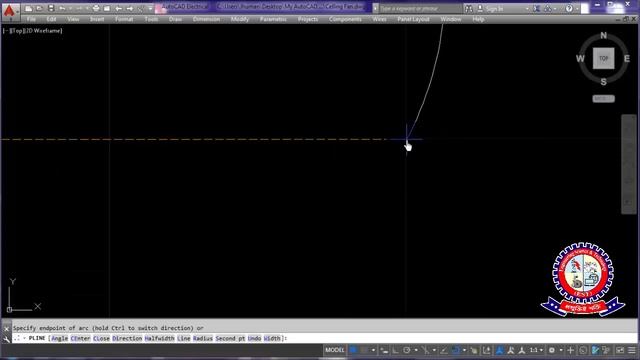Click the Plot/Print icon
640x360 pixels.
[96, 8]
